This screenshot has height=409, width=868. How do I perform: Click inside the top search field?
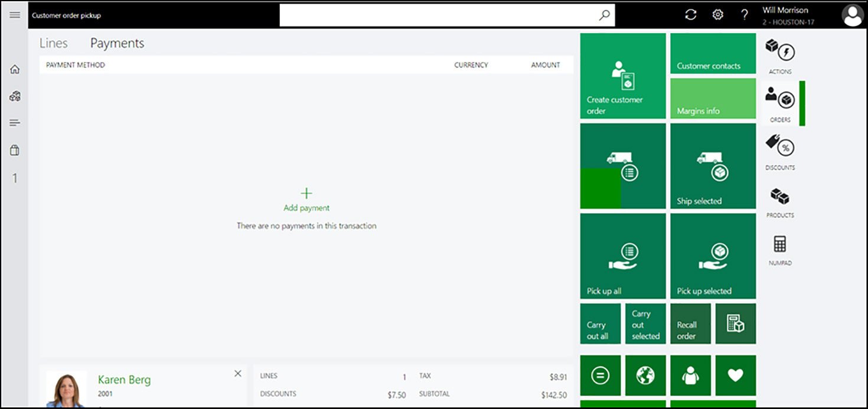[x=437, y=15]
